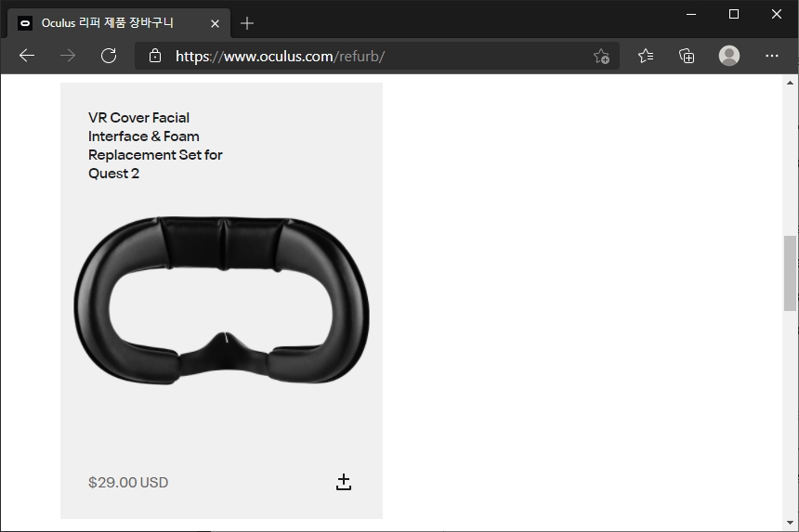Screen dimensions: 799x532
Task: Click the facial interface product image
Action: [x=222, y=301]
